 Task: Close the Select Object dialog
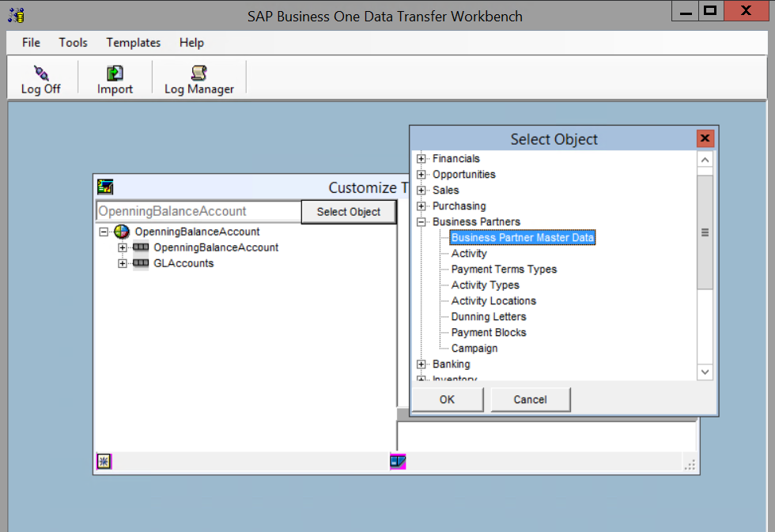(705, 138)
